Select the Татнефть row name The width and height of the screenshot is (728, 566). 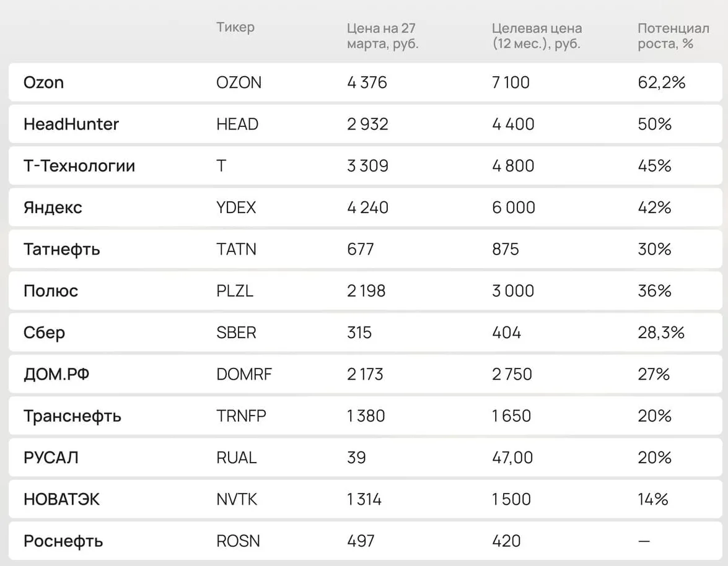pos(61,250)
